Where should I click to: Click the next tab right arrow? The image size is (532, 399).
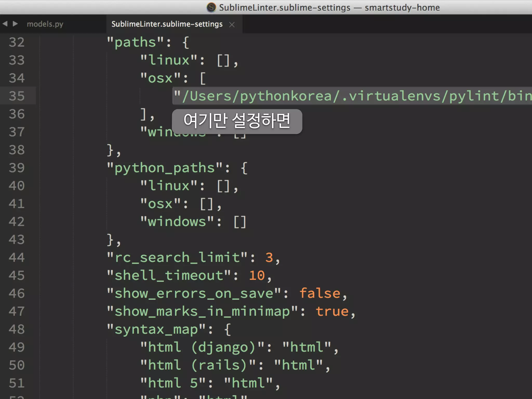15,24
